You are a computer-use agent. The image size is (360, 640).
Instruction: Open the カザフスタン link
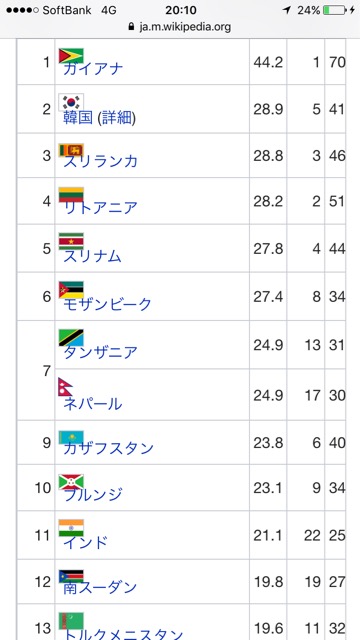click(x=108, y=448)
